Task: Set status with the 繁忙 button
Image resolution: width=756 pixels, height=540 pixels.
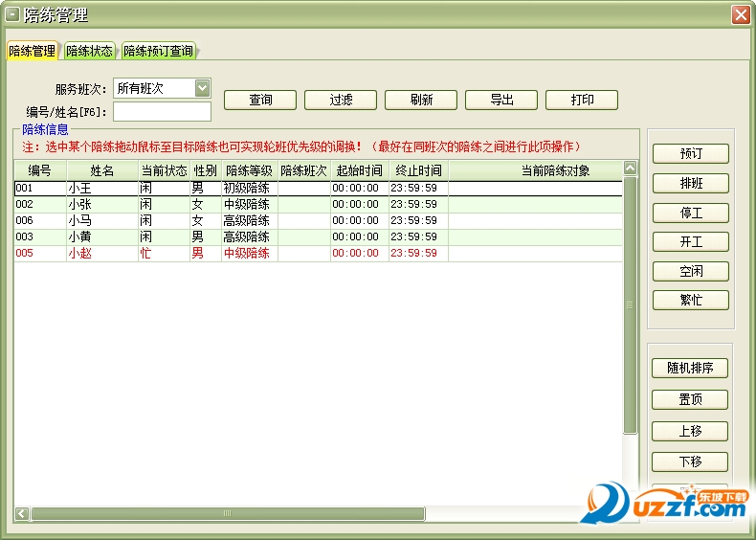Action: (691, 301)
